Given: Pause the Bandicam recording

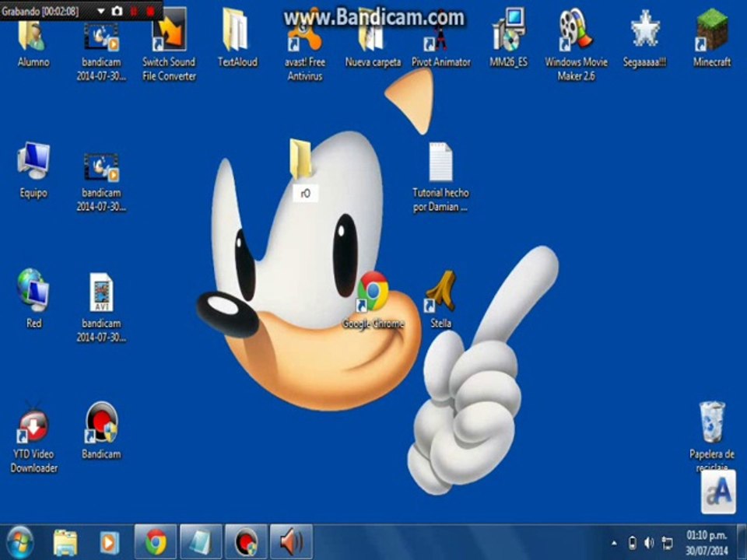Looking at the screenshot, I should 134,11.
